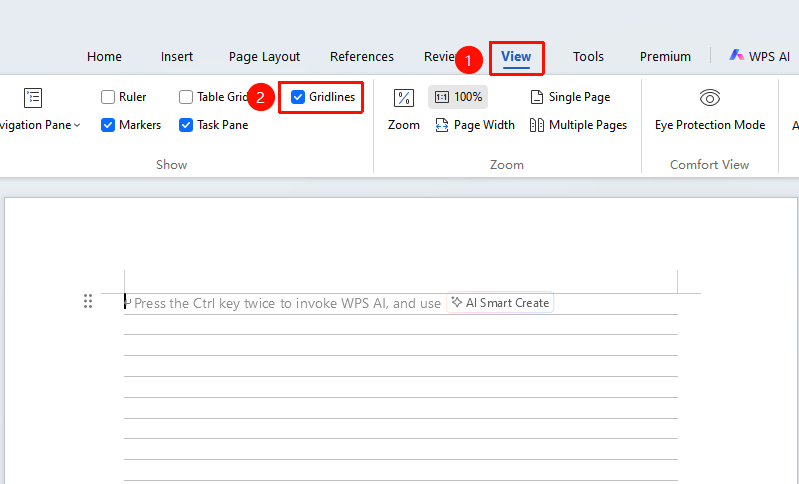Viewport: 799px width, 484px height.
Task: Click the paragraph drag handle dots
Action: point(88,301)
